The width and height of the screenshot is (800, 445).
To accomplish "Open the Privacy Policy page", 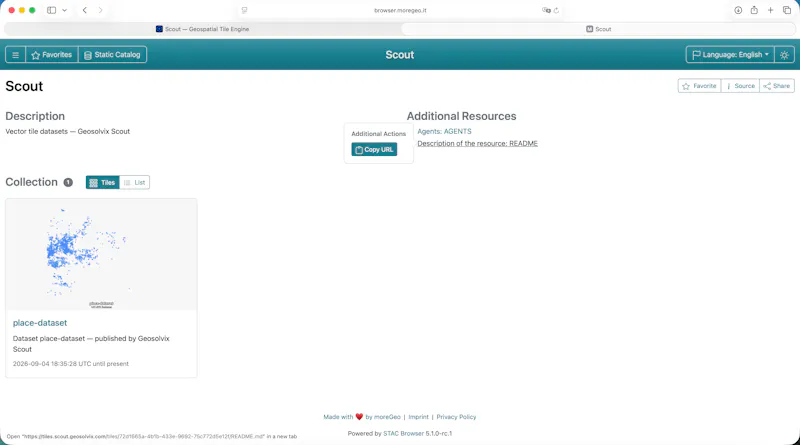I will point(456,417).
